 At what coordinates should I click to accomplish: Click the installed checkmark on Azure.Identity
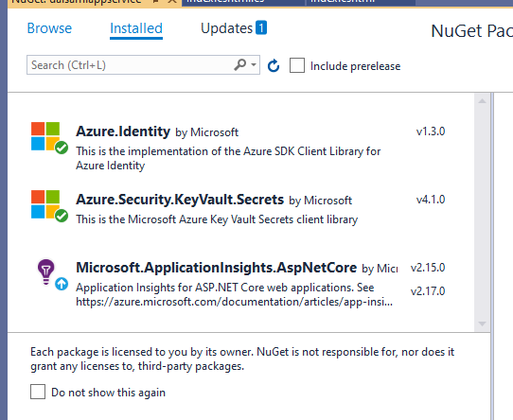pos(62,148)
